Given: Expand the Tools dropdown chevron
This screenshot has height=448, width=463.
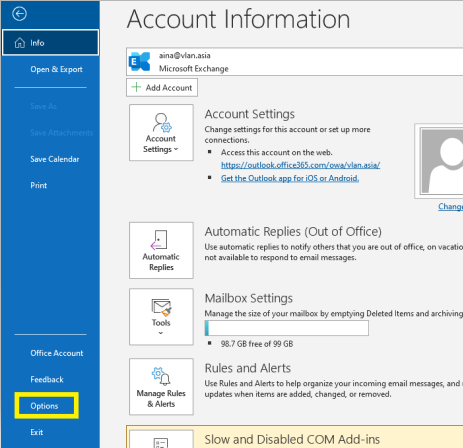Looking at the screenshot, I should click(161, 333).
